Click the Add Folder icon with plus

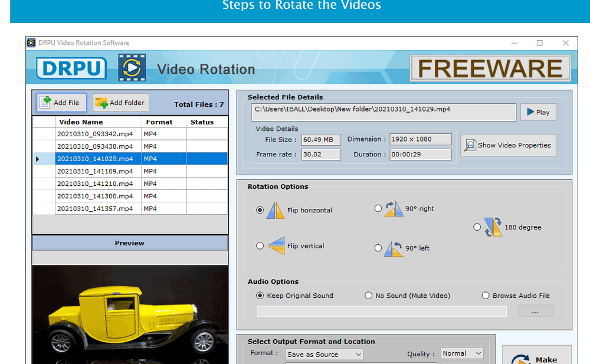tap(101, 103)
